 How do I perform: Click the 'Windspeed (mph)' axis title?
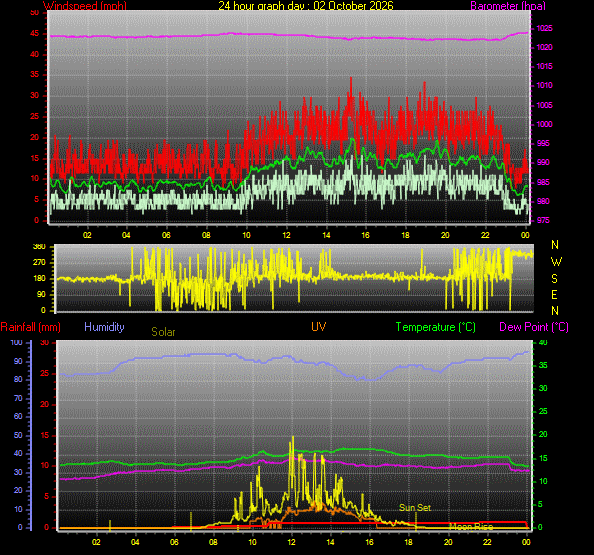click(84, 5)
